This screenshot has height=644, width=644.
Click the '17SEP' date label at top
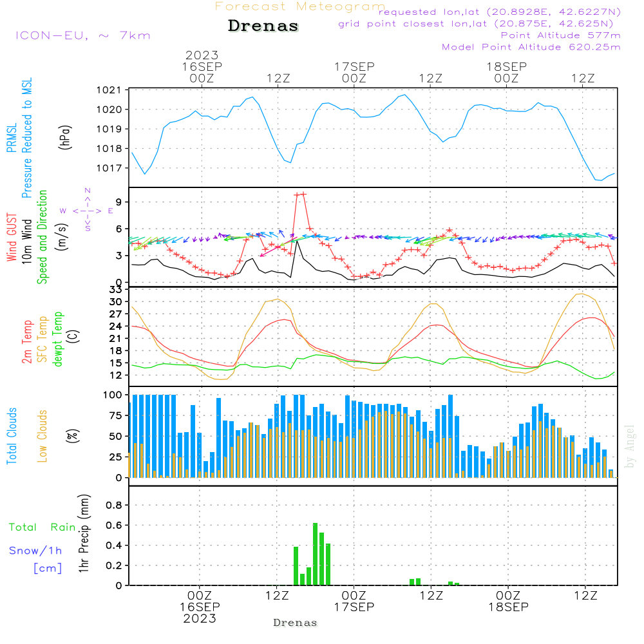tap(354, 66)
